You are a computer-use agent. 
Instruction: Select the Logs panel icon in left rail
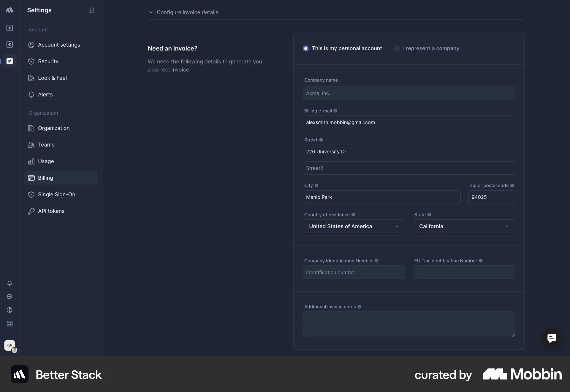(x=9, y=45)
